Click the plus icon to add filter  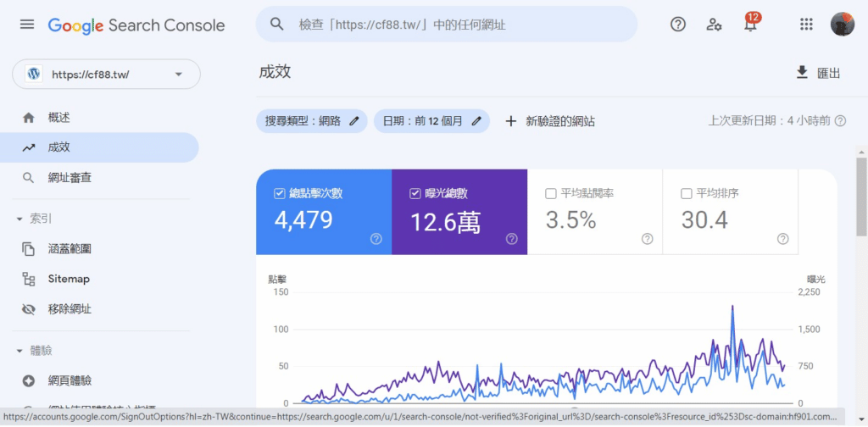510,121
